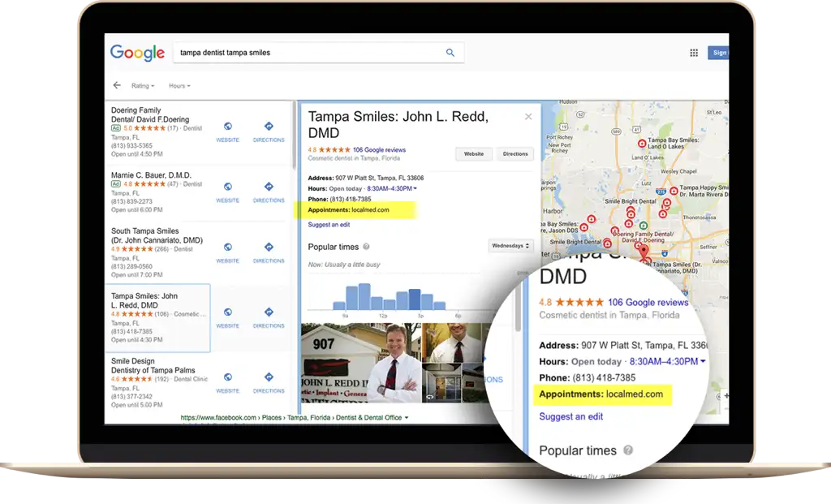Click the blue search magnifier icon
This screenshot has width=831, height=504.
pyautogui.click(x=450, y=53)
